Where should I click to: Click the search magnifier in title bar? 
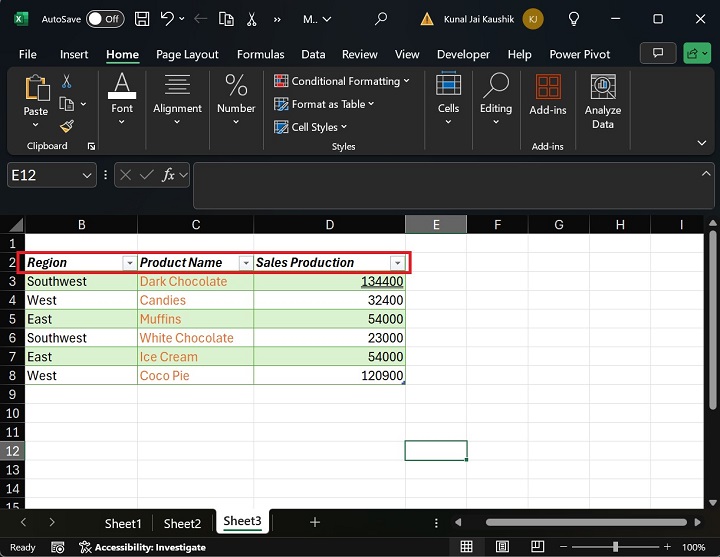[x=381, y=19]
